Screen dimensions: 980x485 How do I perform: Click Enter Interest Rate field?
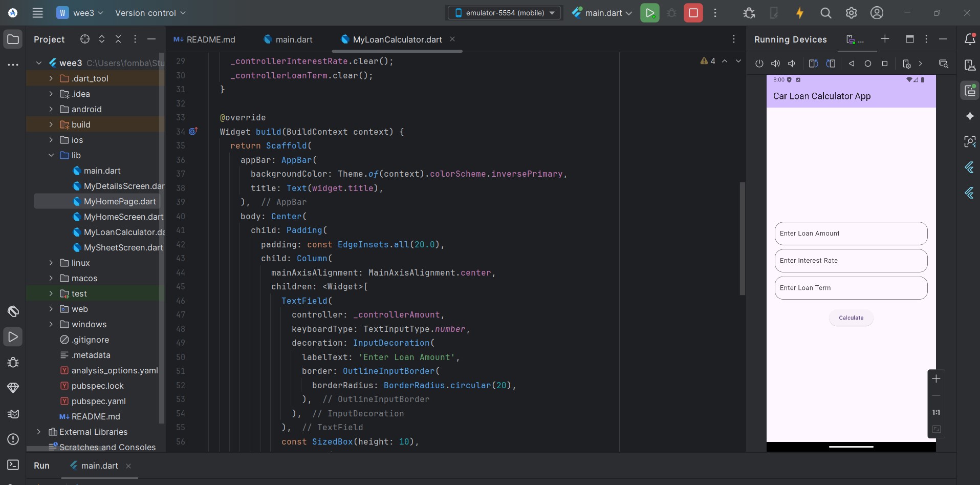[x=851, y=261]
